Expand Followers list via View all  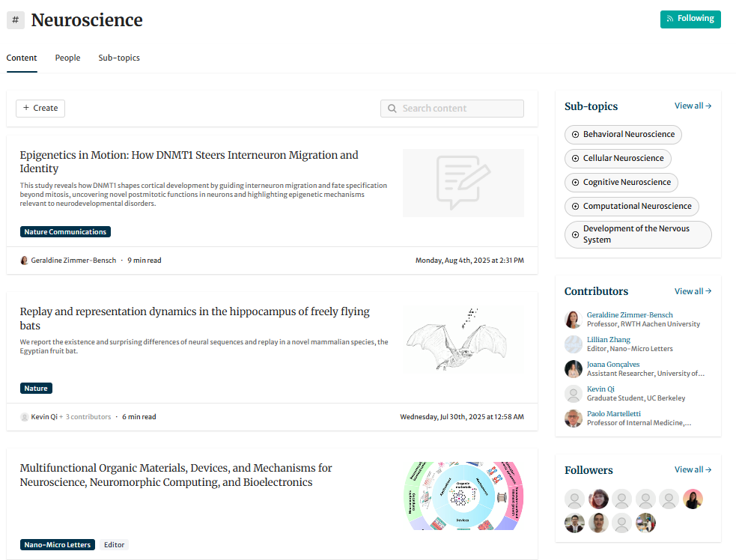pos(693,469)
